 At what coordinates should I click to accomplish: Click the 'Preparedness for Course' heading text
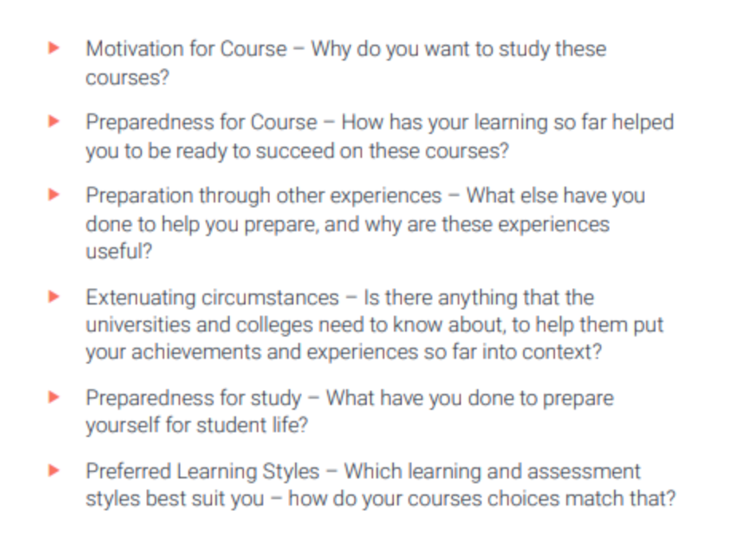[x=202, y=122]
